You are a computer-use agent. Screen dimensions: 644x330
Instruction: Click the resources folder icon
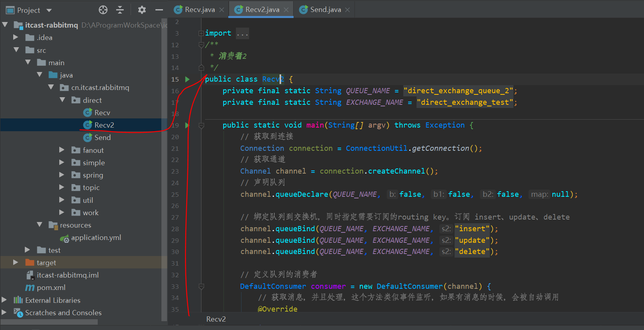pyautogui.click(x=53, y=225)
